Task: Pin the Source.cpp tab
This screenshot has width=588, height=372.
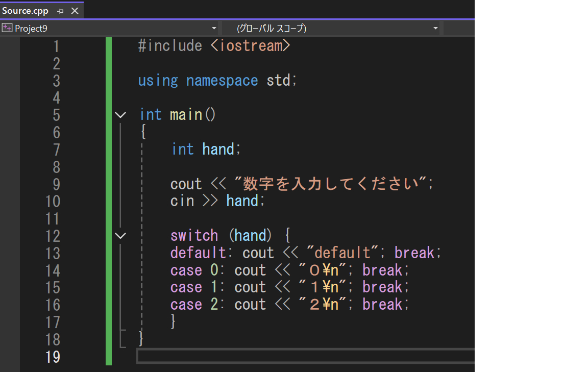Action: point(61,11)
